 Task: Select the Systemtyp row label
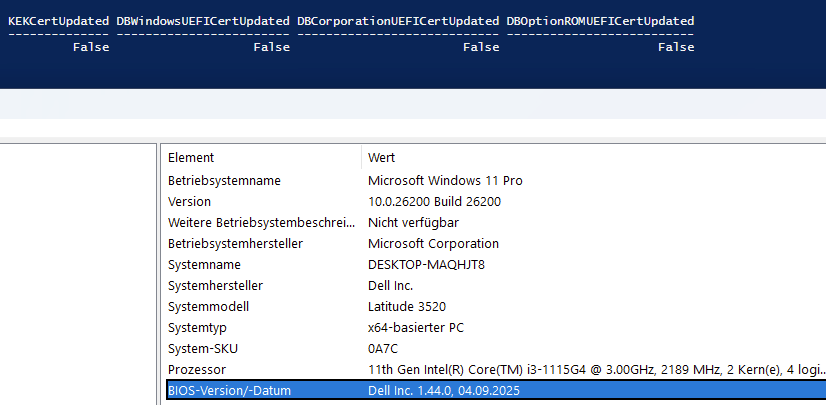198,328
